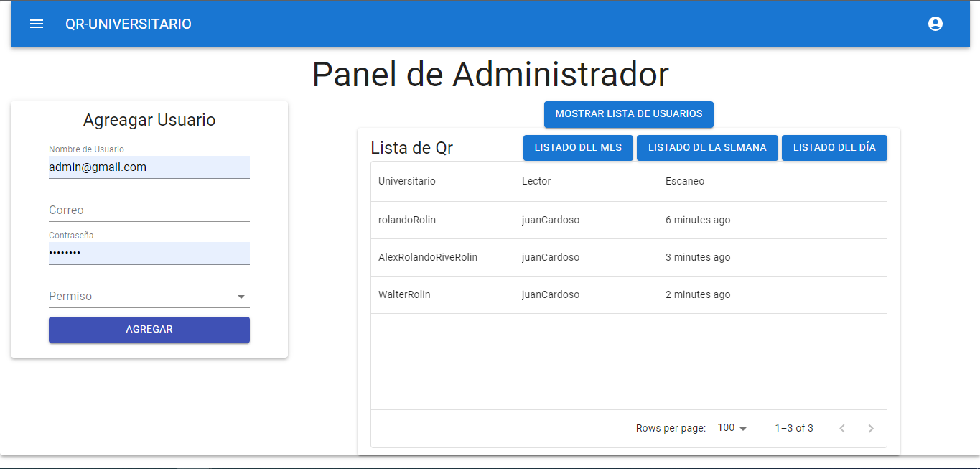Open the navigation hamburger menu
The height and width of the screenshot is (469, 980).
point(36,24)
